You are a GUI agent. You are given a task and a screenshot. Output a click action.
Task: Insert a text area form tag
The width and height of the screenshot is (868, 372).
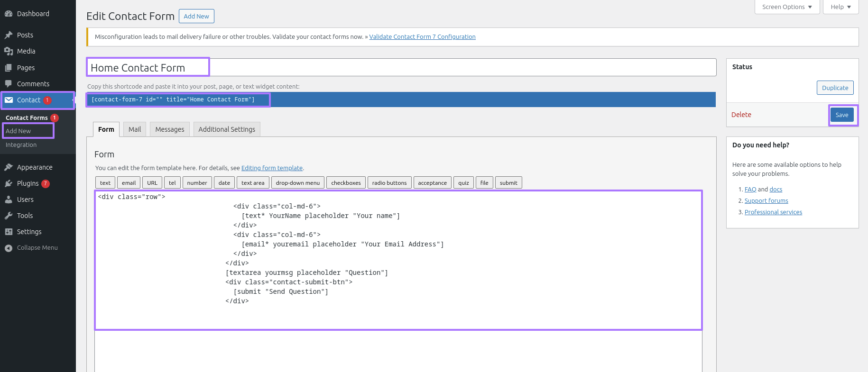[x=253, y=183]
